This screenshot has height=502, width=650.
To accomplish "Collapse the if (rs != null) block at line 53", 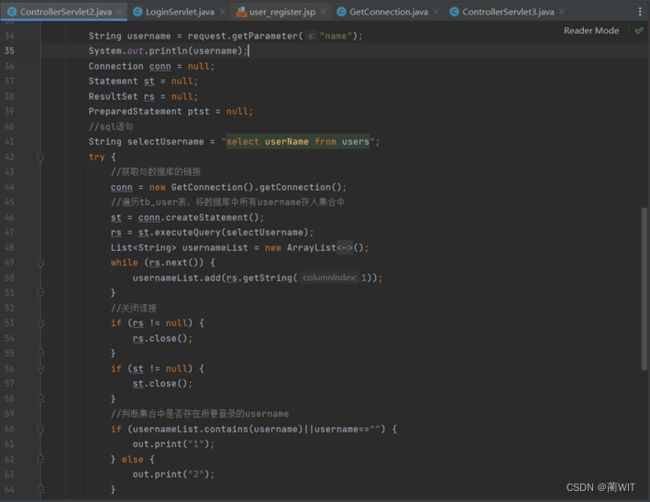I will point(41,323).
